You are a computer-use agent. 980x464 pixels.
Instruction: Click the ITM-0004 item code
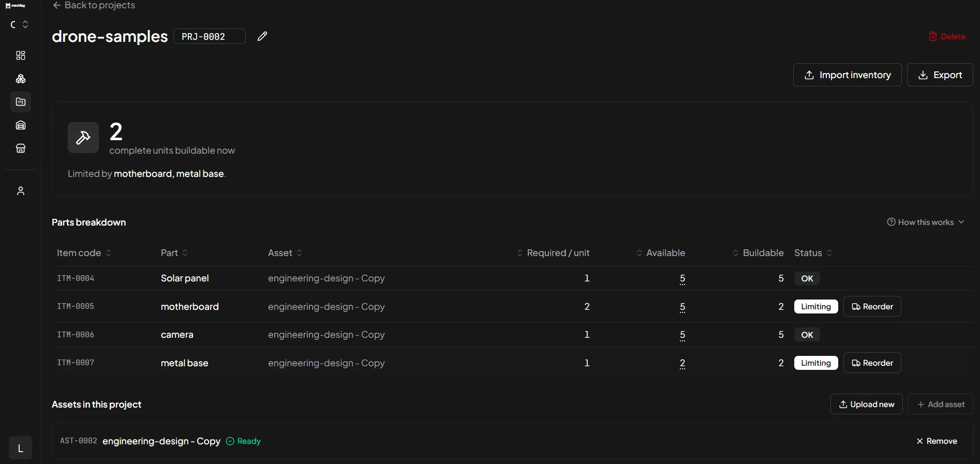click(76, 278)
